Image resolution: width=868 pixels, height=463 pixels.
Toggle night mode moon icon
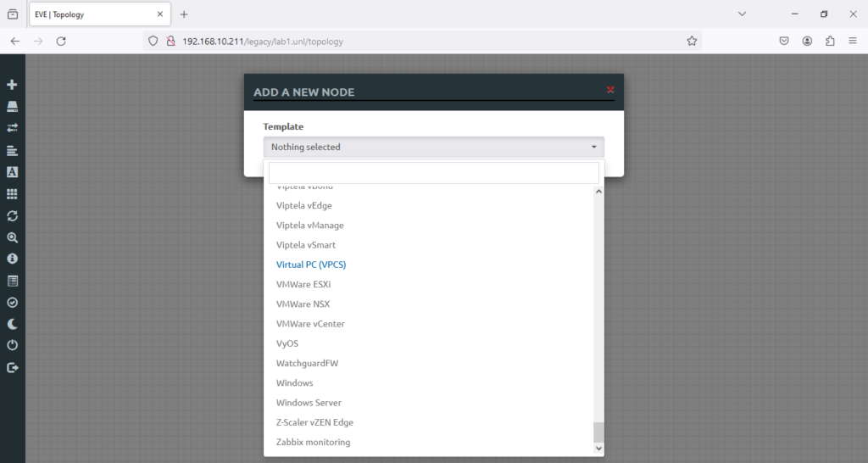pos(12,324)
